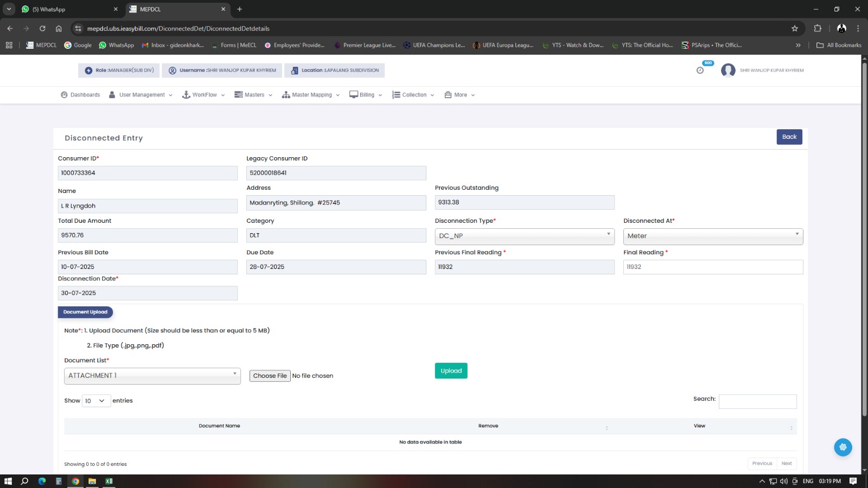The width and height of the screenshot is (868, 488).
Task: Open Excel from the Windows taskbar
Action: [x=109, y=481]
